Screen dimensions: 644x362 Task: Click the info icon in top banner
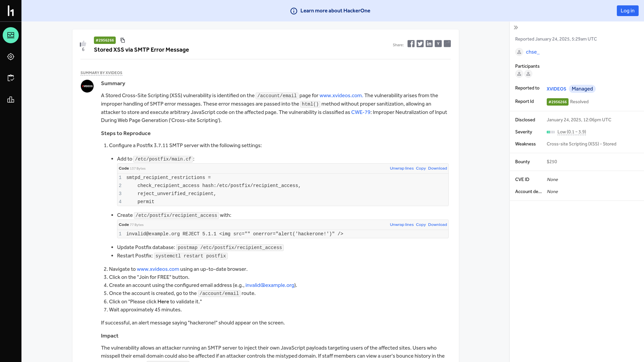[294, 11]
